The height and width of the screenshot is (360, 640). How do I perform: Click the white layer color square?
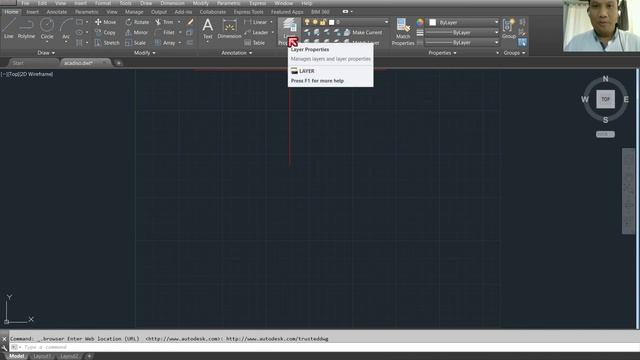click(331, 22)
